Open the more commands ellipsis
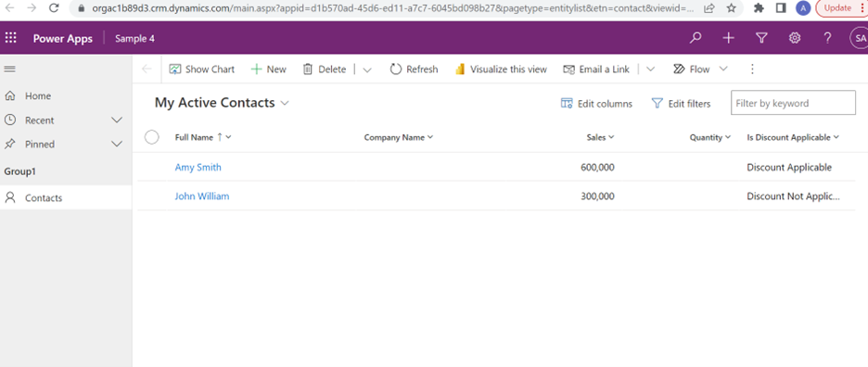This screenshot has height=367, width=868. [x=752, y=70]
